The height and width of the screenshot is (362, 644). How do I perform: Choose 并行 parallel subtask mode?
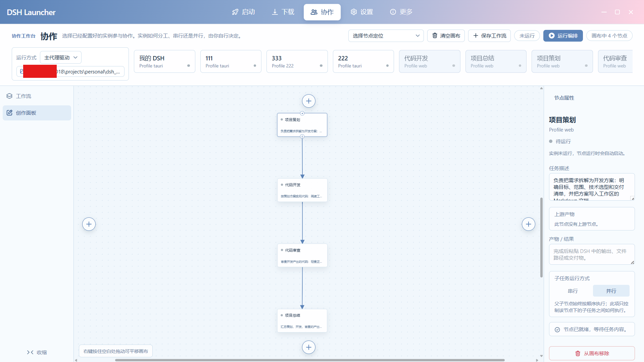(611, 291)
